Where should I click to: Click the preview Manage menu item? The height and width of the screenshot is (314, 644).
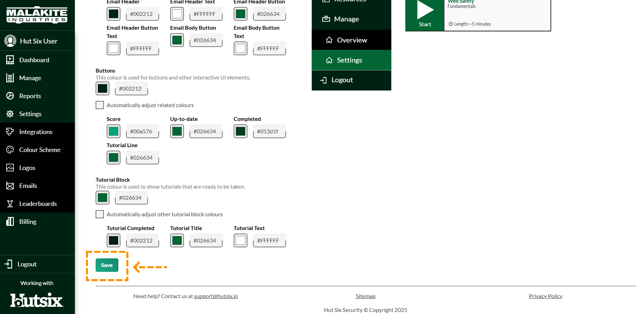click(x=351, y=19)
